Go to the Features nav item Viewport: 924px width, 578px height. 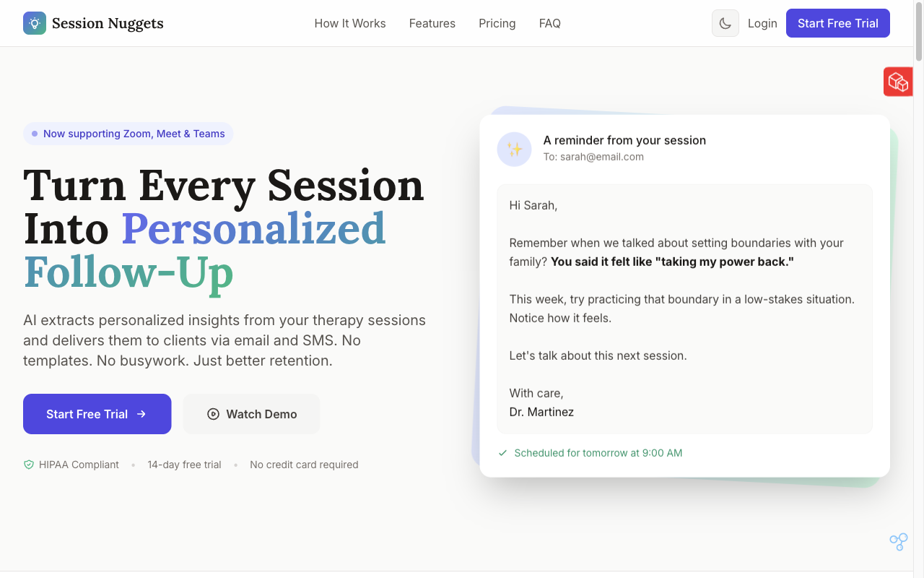tap(432, 23)
